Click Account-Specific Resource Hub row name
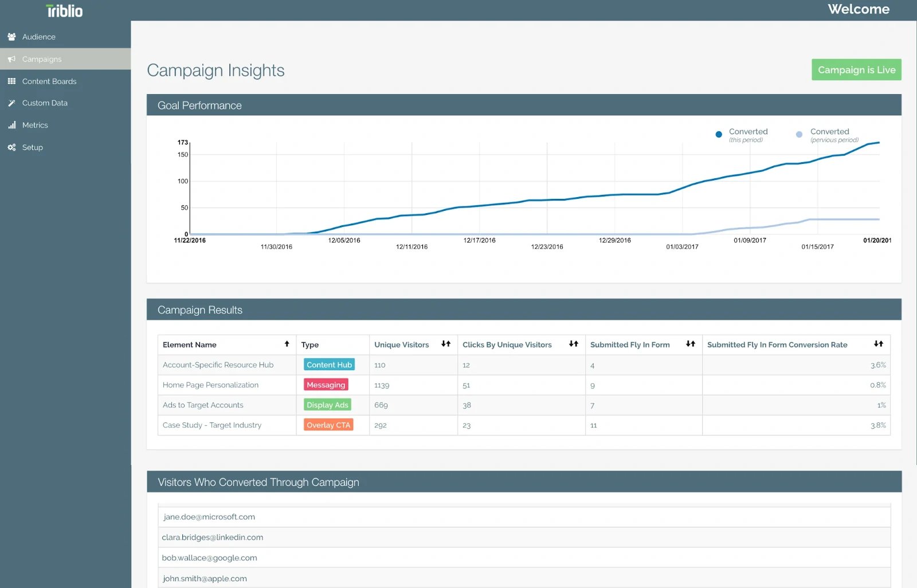The image size is (917, 588). click(218, 365)
